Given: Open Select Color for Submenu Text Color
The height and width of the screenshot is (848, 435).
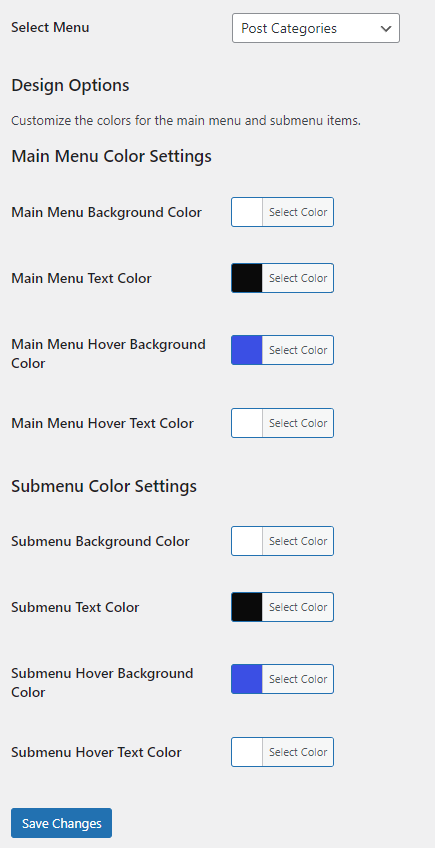Looking at the screenshot, I should pyautogui.click(x=298, y=607).
